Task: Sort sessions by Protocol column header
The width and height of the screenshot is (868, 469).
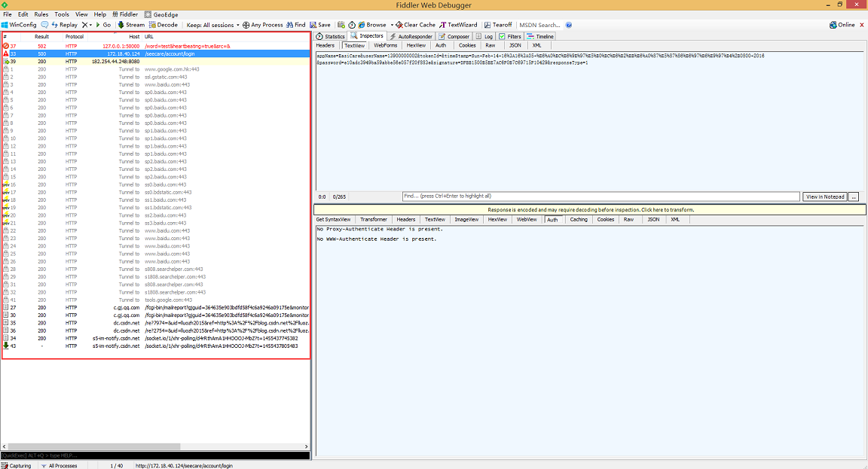Action: point(74,36)
